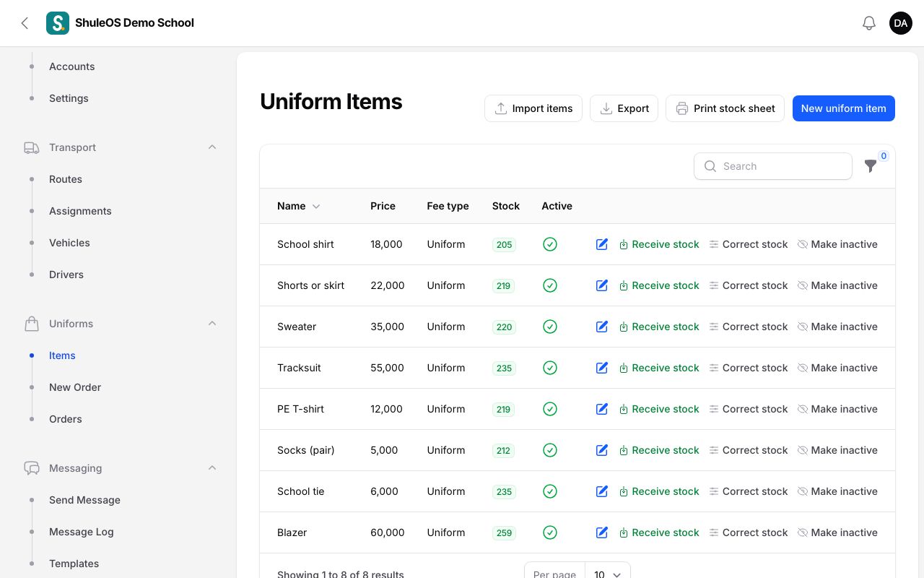Image resolution: width=924 pixels, height=578 pixels.
Task: Click the Transport truck icon in sidebar
Action: point(32,147)
